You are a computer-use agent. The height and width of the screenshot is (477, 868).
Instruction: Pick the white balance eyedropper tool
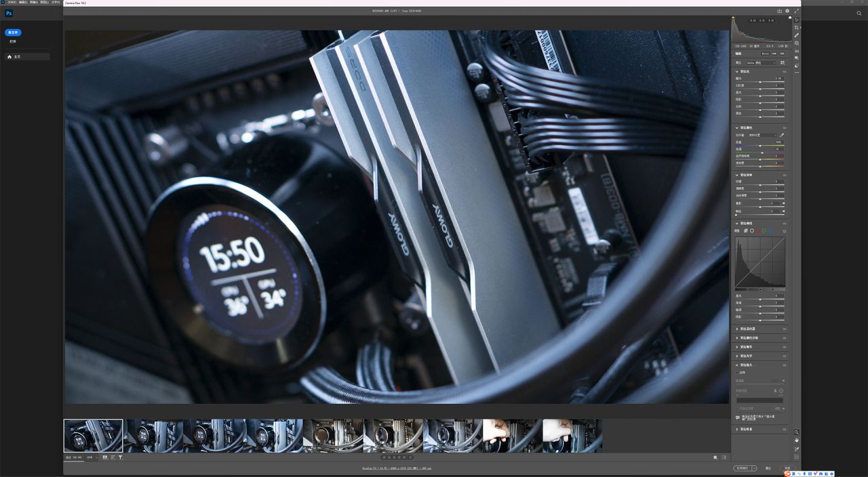tap(782, 135)
